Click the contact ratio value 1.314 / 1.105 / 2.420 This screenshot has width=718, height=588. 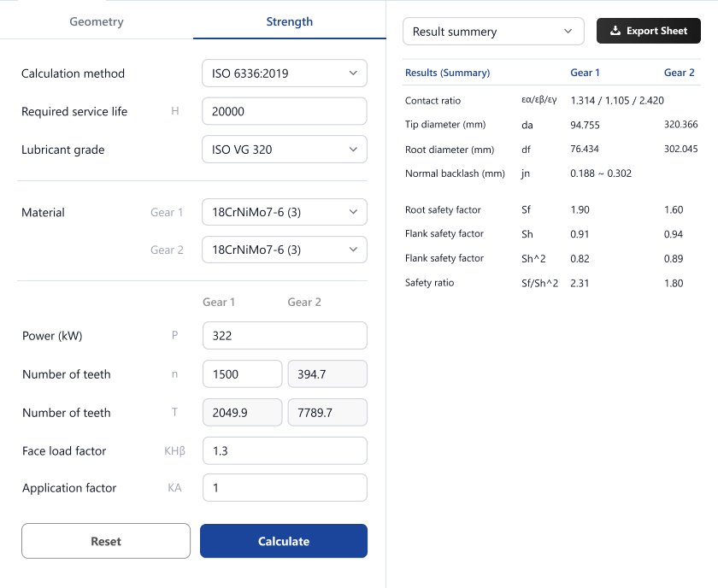pyautogui.click(x=617, y=101)
